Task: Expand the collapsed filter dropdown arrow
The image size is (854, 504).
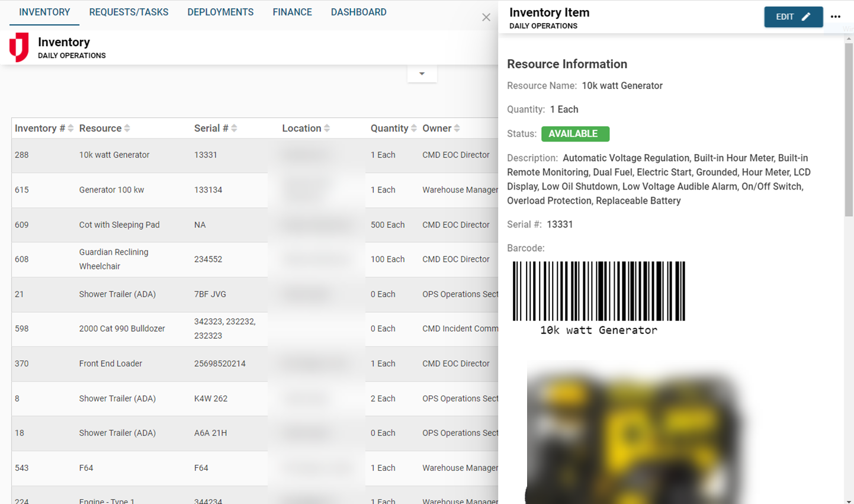Action: 422,74
